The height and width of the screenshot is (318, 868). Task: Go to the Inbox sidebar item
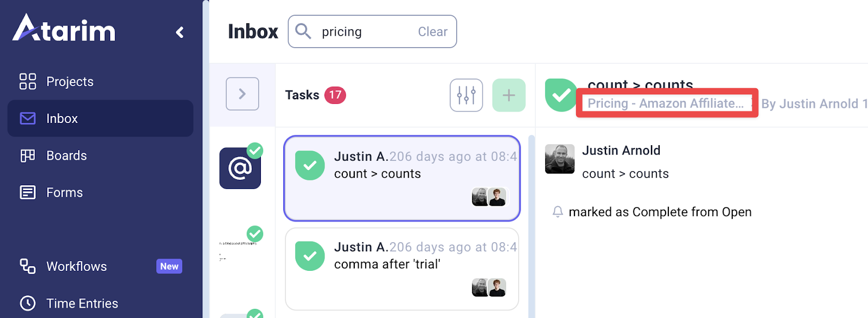tap(62, 119)
